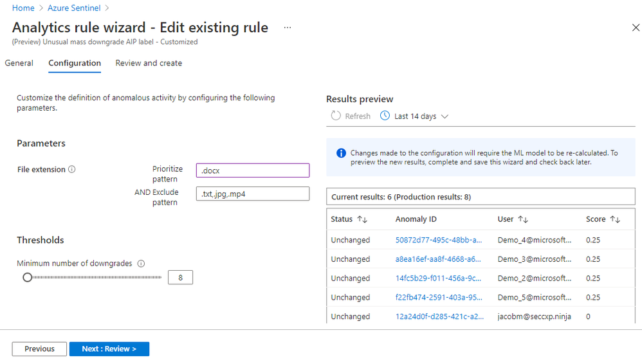
Task: Click the Minimum number of downgrades info icon
Action: click(x=142, y=264)
